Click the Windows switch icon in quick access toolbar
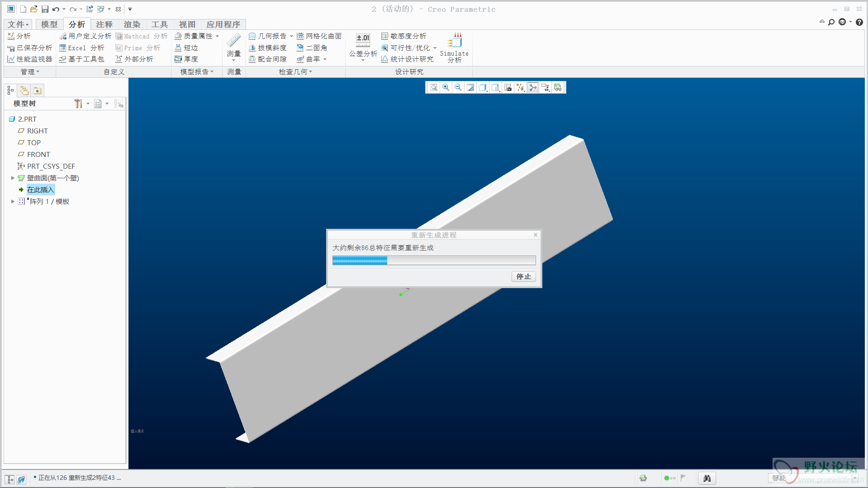The height and width of the screenshot is (488, 868). 101,9
